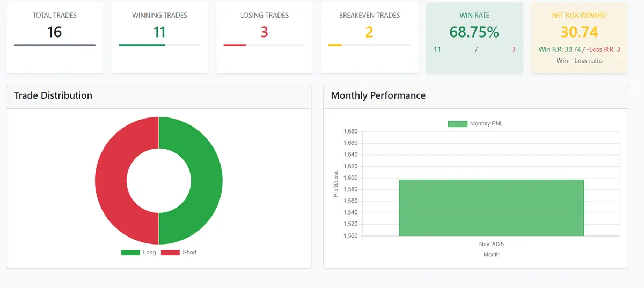Screen dimensions: 644x288
Task: Click the Win Rate 68.75% card
Action: coord(474,38)
